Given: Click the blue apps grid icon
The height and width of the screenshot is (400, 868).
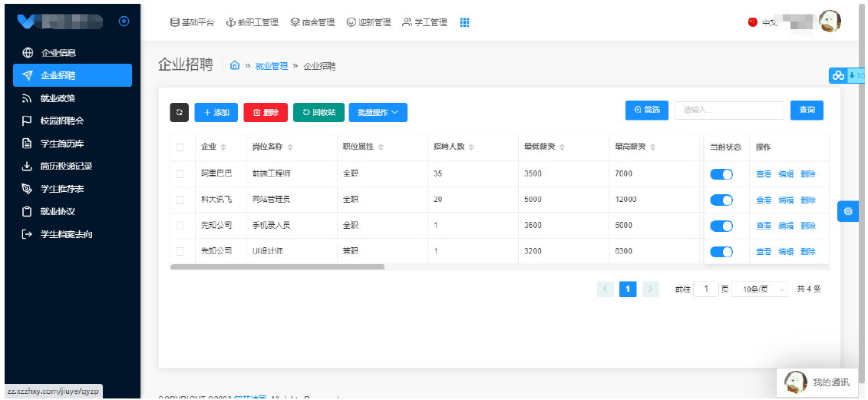Looking at the screenshot, I should (464, 22).
